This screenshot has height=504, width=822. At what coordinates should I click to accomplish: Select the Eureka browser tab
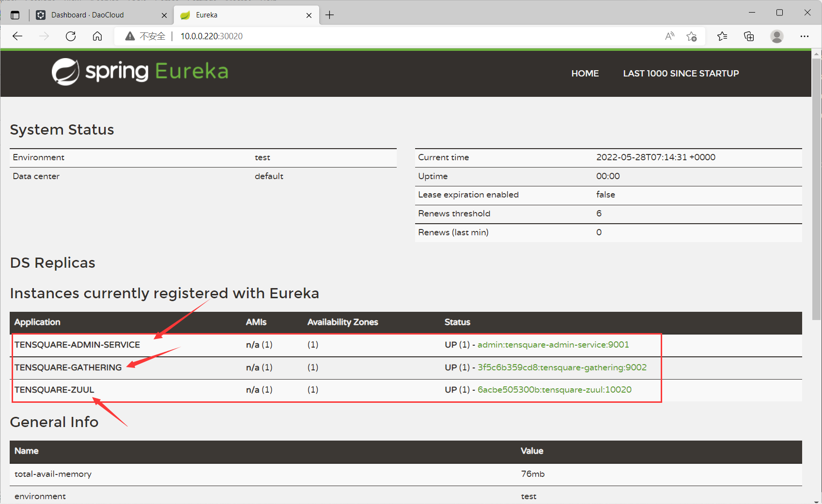pos(247,15)
